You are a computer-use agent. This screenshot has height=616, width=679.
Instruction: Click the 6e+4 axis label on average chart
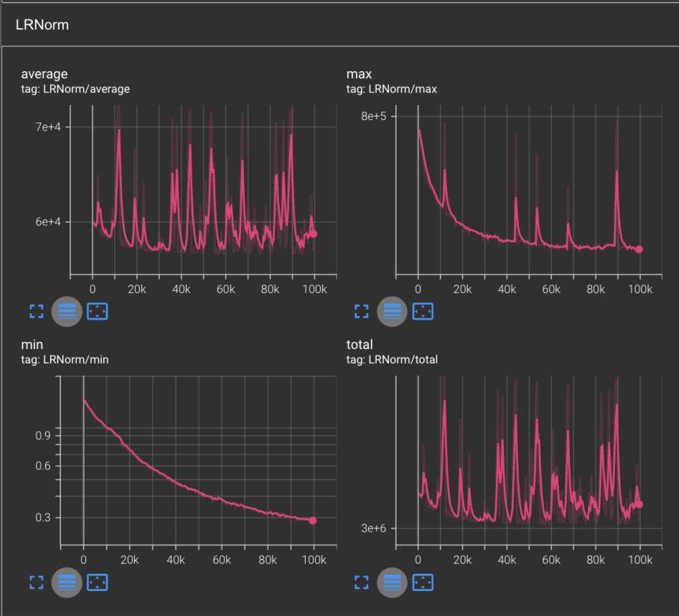[48, 222]
